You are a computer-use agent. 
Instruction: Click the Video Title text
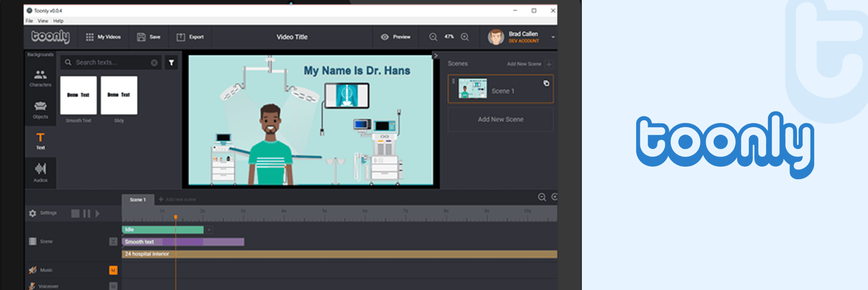pyautogui.click(x=292, y=37)
